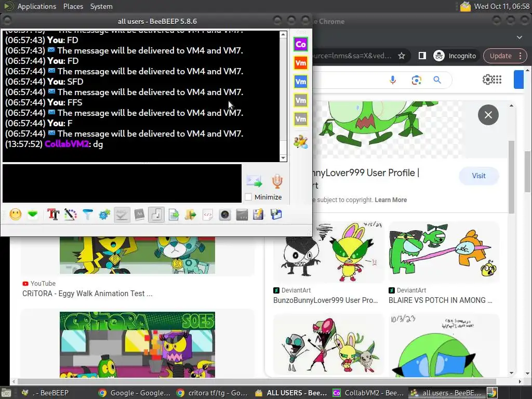Image resolution: width=532 pixels, height=399 pixels.
Task: Open chat settings gear icon in BeeBEEP
Action: click(104, 215)
